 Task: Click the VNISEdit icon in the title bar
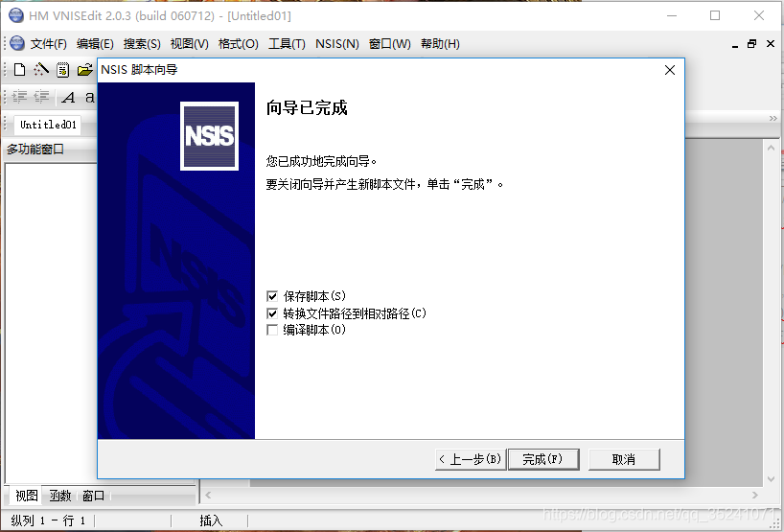[16, 15]
